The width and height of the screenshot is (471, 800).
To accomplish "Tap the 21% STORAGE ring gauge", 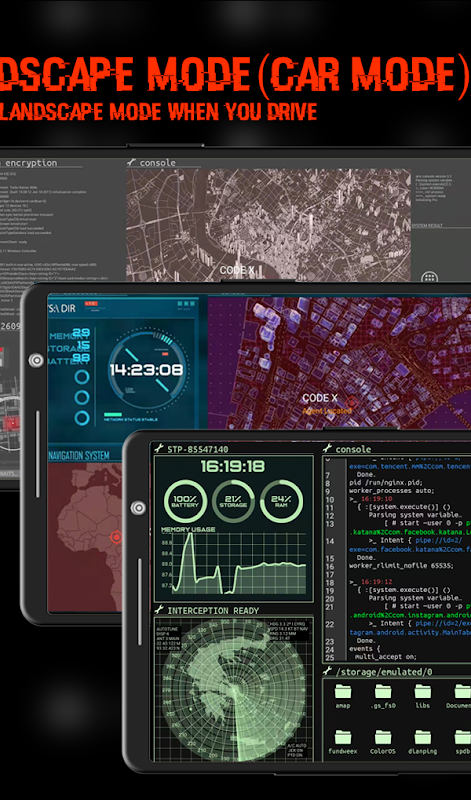I will pyautogui.click(x=233, y=501).
